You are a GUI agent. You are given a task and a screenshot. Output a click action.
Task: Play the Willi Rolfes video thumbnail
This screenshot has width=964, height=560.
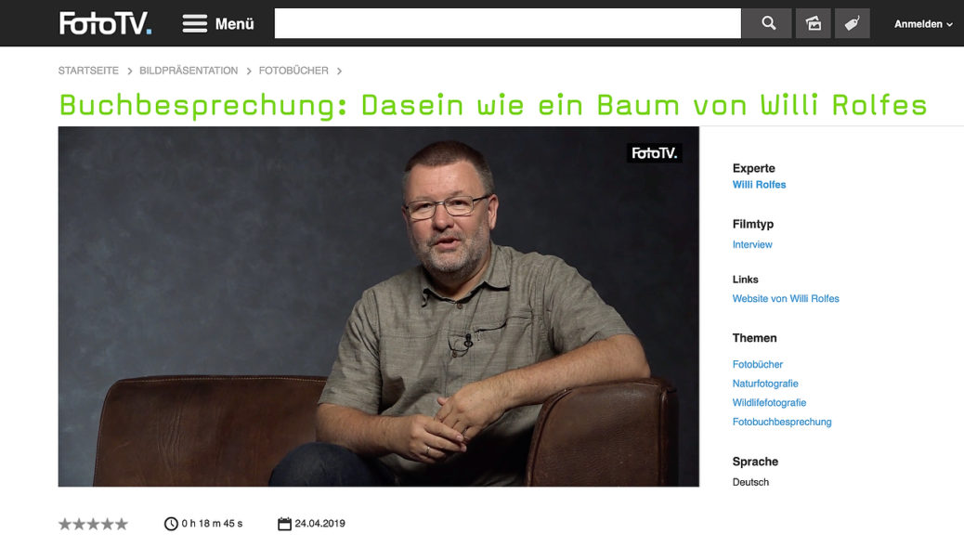click(x=379, y=306)
